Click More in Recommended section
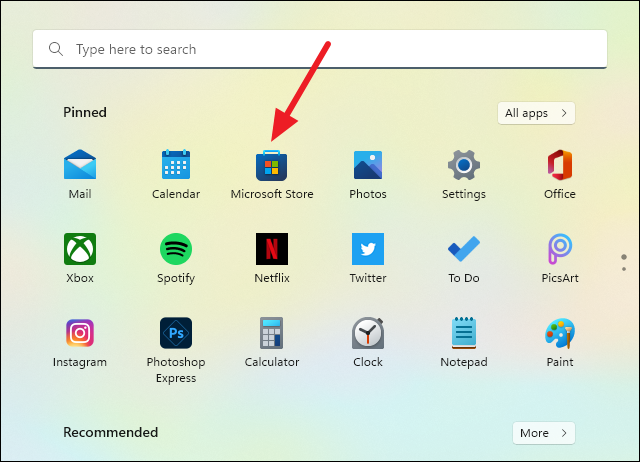The width and height of the screenshot is (640, 462). [544, 433]
